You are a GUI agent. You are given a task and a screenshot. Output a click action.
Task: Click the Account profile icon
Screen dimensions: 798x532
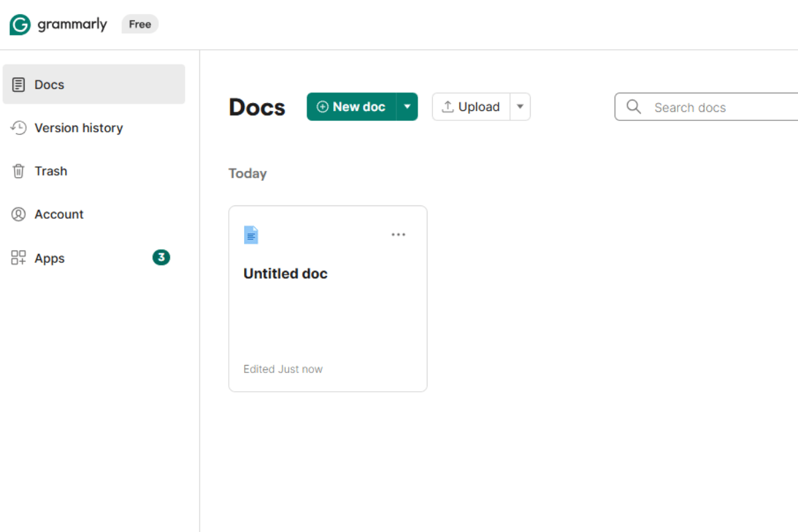click(18, 214)
